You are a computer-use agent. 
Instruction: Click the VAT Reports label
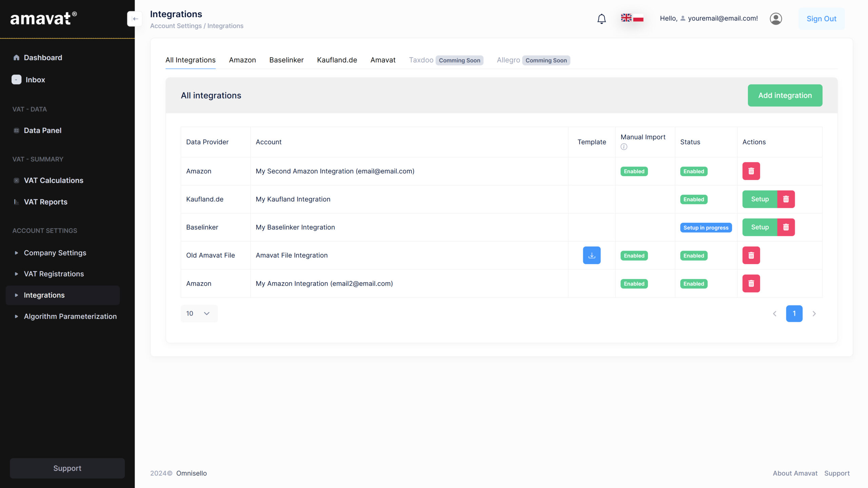[x=45, y=202]
